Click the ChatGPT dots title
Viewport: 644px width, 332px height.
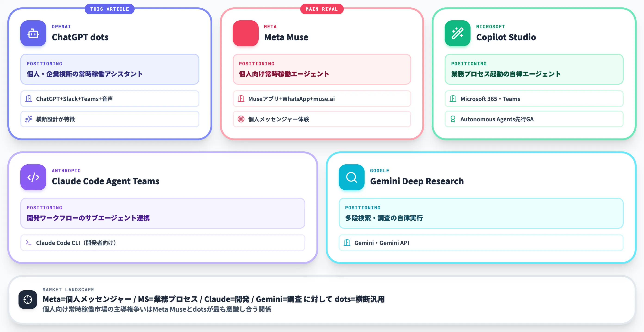pyautogui.click(x=80, y=37)
